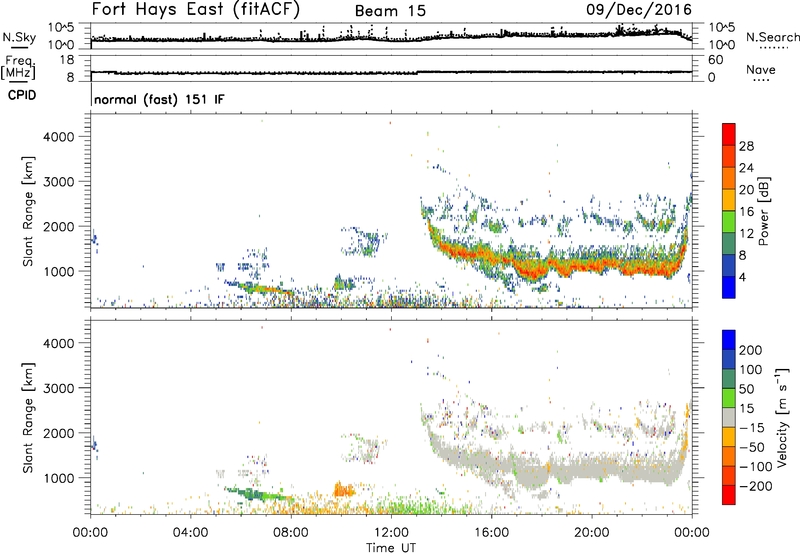Screen dimensions: 800x554
Task: Click the 'Power [dB]' colorbar title
Action: point(763,211)
